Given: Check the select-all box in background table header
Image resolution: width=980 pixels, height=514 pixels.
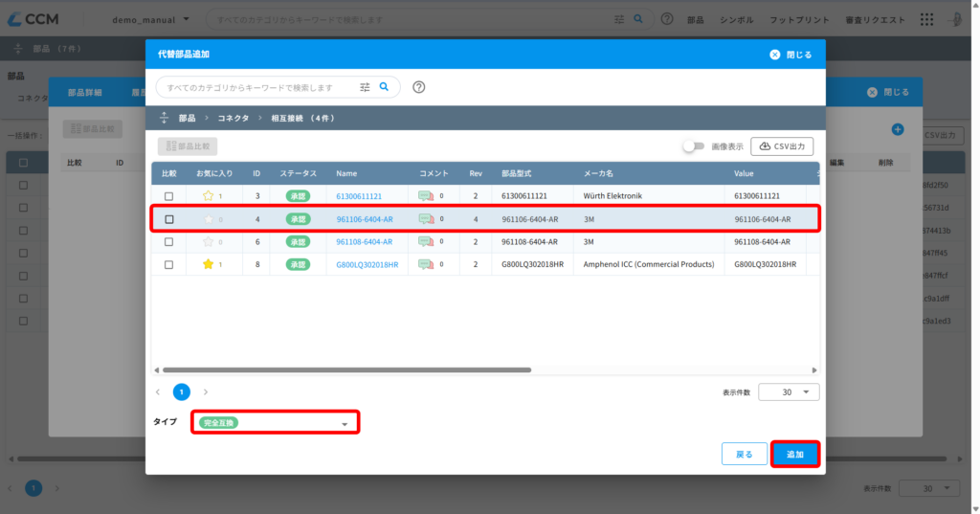Looking at the screenshot, I should pos(23,163).
